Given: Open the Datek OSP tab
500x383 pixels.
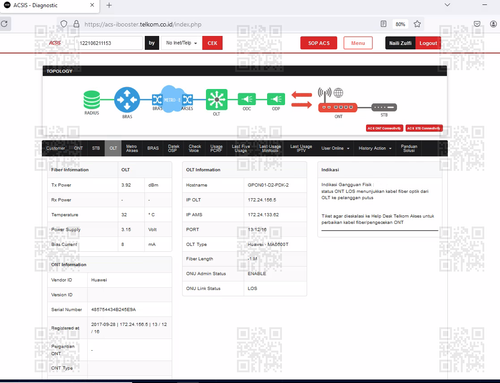Looking at the screenshot, I should [173, 148].
